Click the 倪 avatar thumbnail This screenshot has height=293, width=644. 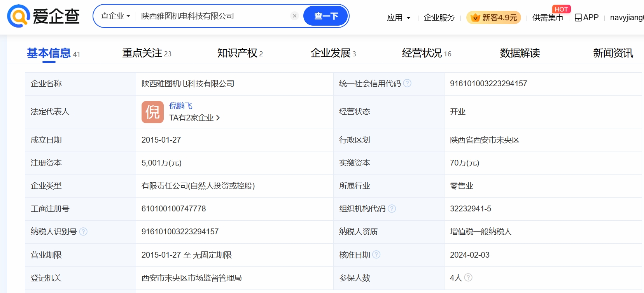152,112
